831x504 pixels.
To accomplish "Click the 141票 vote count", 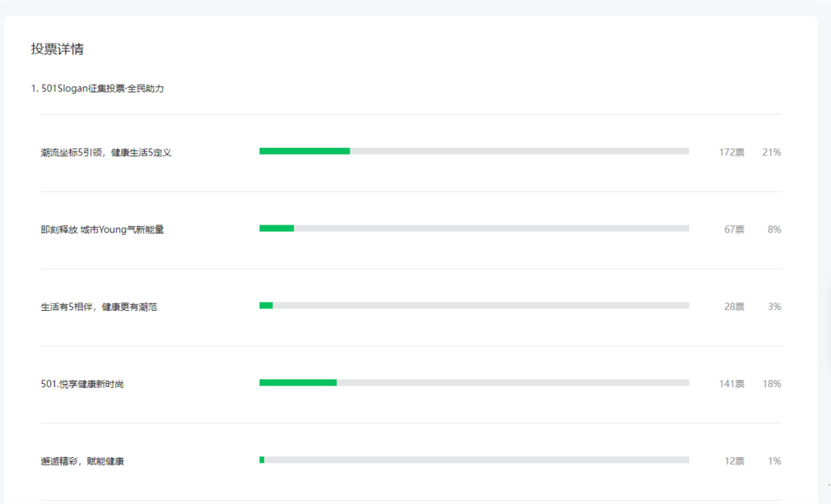I will tap(732, 384).
